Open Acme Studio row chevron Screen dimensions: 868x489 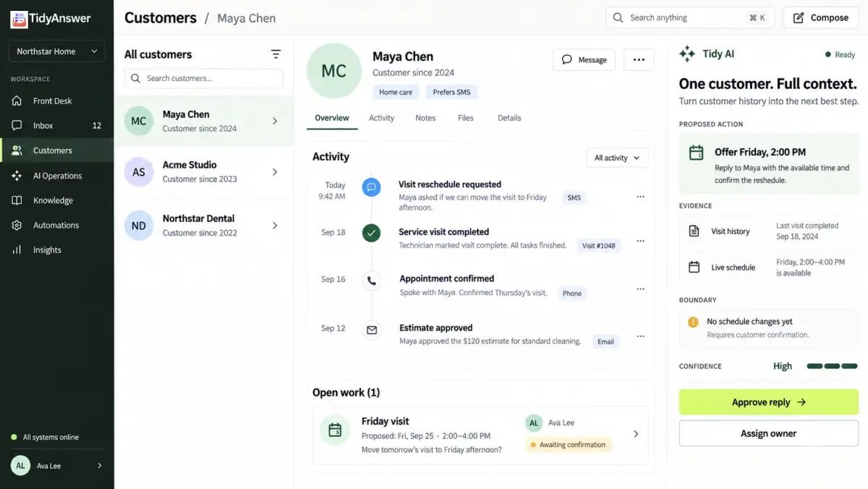tap(275, 172)
